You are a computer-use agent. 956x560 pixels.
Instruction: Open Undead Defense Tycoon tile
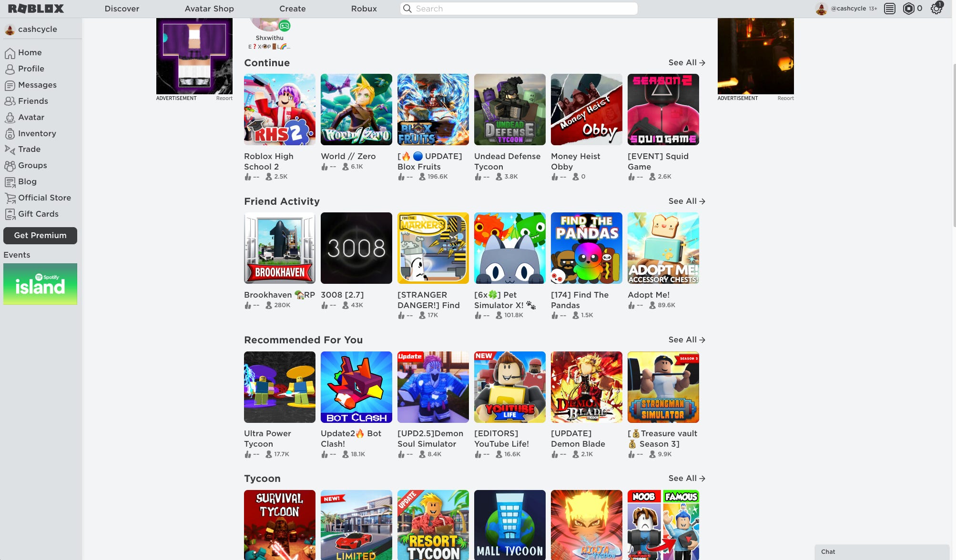coord(510,110)
